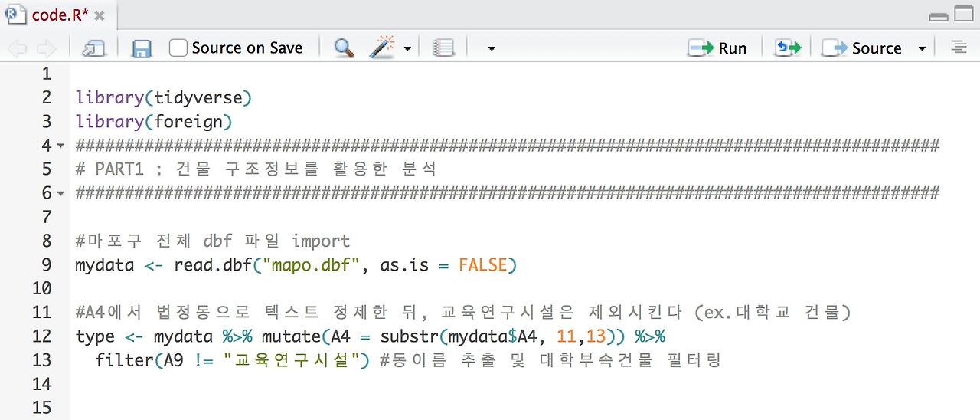Viewport: 980px width, 420px height.
Task: Click the FALSE keyword on line 9
Action: tap(482, 265)
